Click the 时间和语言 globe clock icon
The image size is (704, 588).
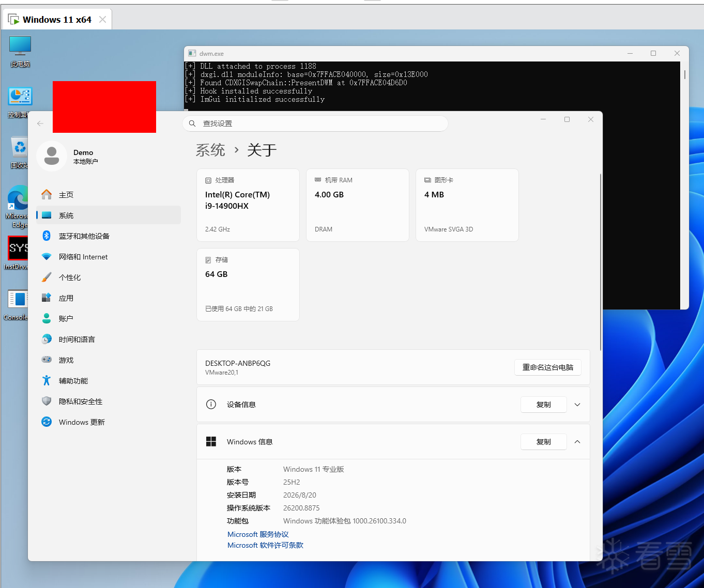[x=47, y=339]
